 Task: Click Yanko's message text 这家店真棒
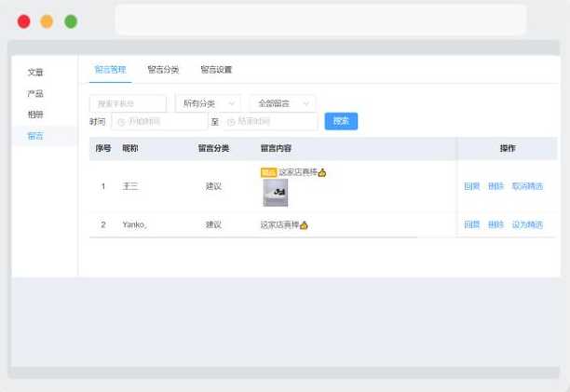point(279,225)
